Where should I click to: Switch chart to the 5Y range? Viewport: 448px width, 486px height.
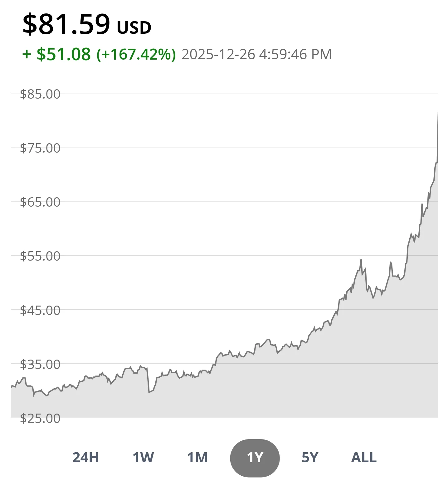tap(310, 458)
